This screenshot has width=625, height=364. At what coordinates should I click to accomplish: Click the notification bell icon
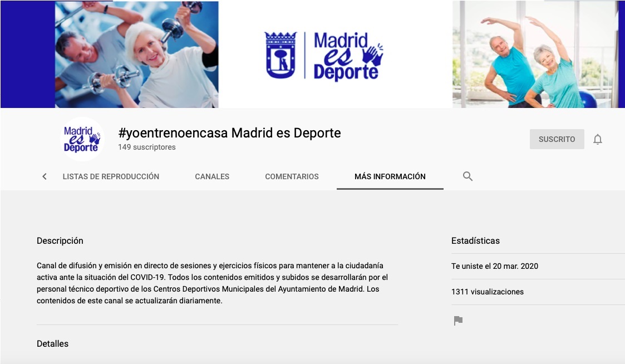598,140
